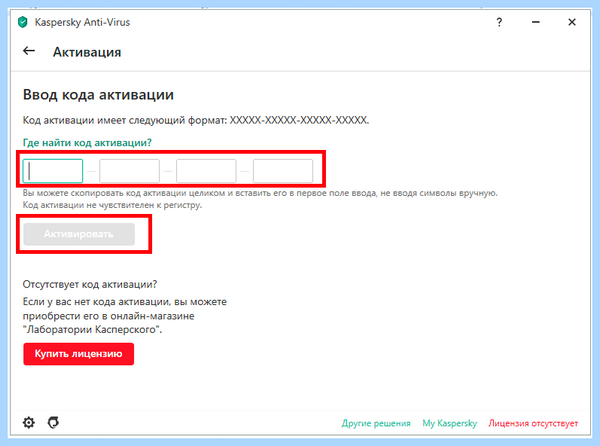The width and height of the screenshot is (600, 446).
Task: Click the 'Код активации не чувствителен к регистру.' note
Action: (112, 205)
